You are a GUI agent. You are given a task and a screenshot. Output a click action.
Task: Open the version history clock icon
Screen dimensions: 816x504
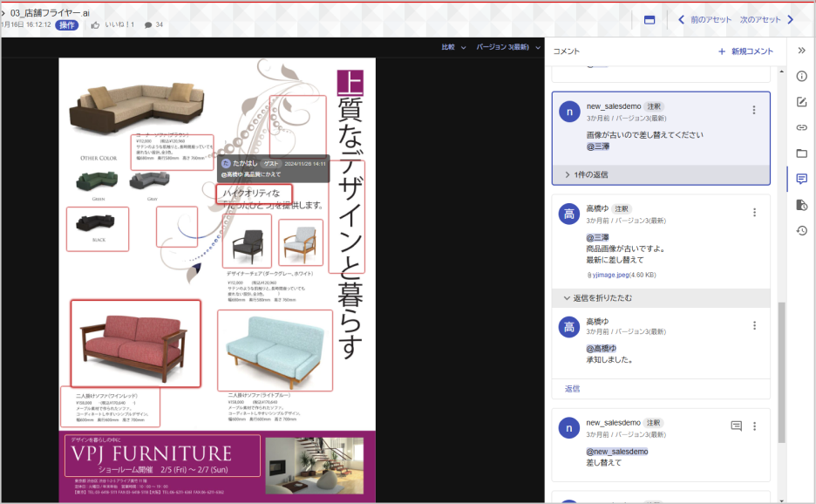click(801, 230)
